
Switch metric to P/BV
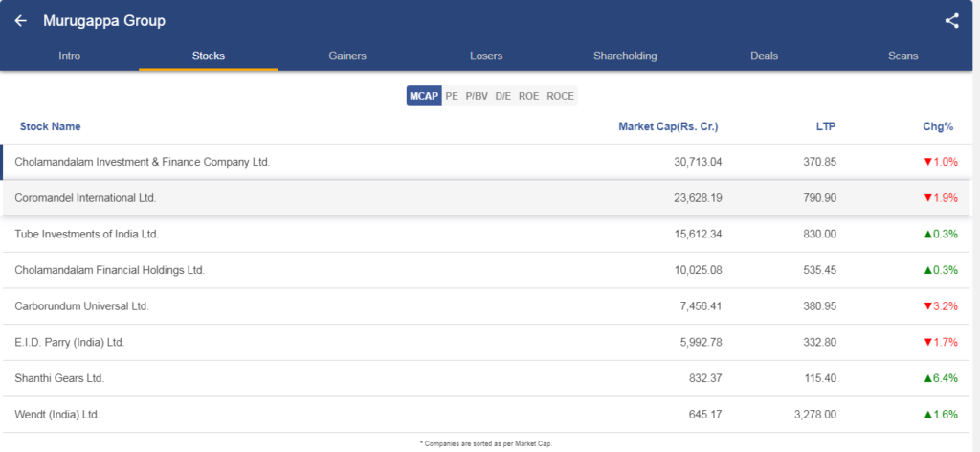(477, 96)
